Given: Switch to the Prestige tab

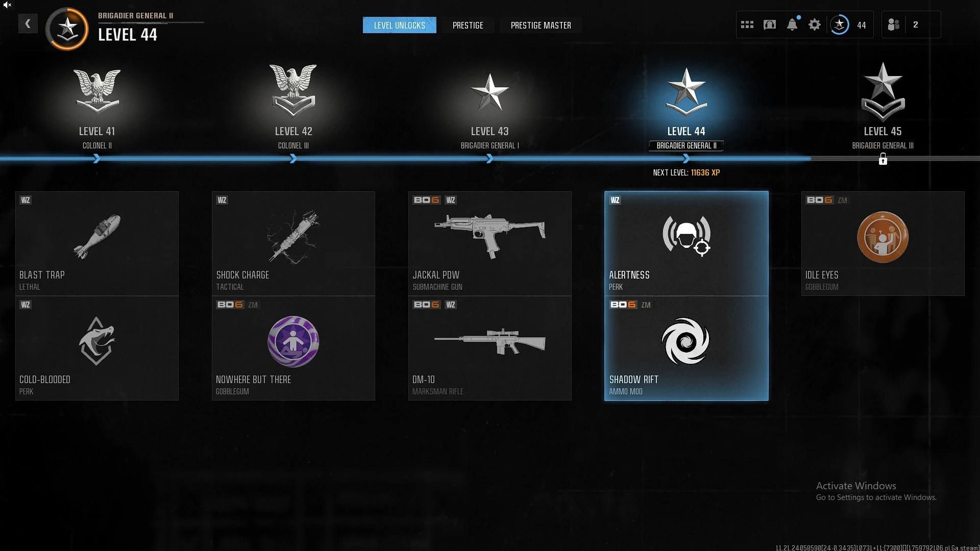Looking at the screenshot, I should [468, 25].
